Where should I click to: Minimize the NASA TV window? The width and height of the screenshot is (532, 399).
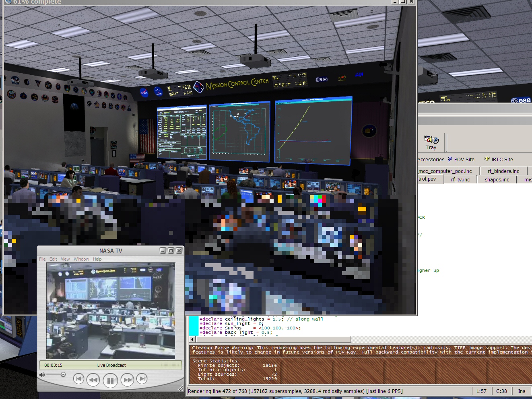click(163, 251)
